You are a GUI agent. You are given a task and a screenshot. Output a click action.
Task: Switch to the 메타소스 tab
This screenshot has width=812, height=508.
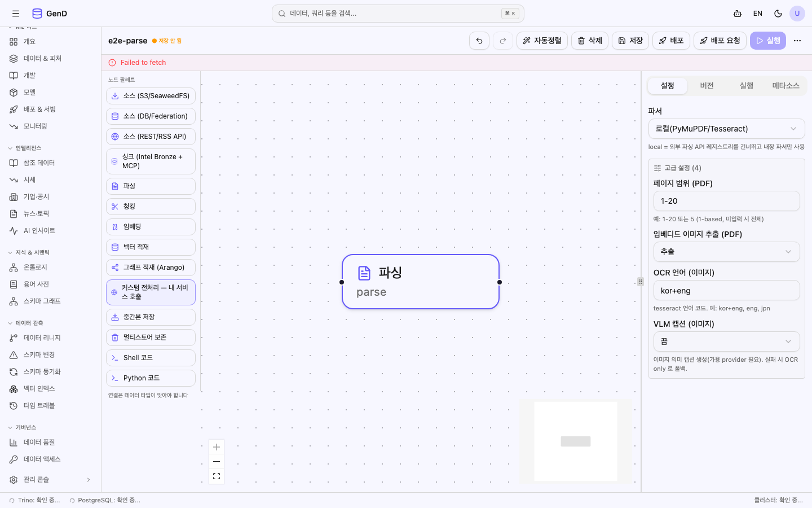786,86
